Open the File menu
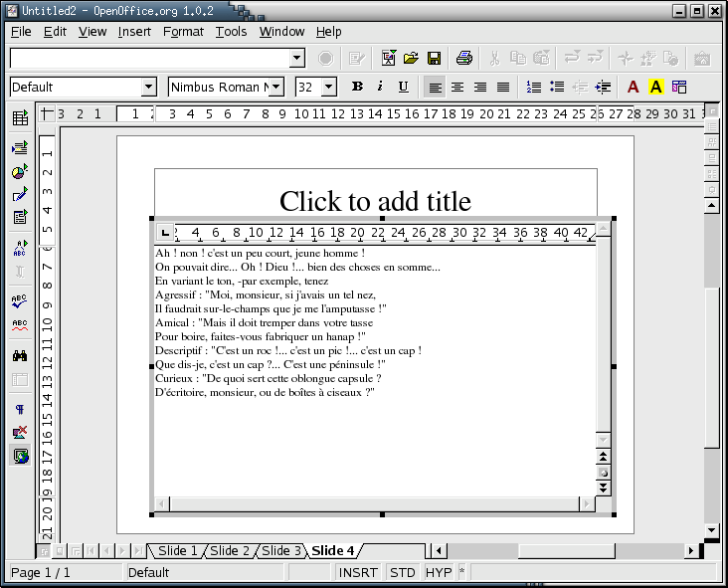This screenshot has height=588, width=728. (x=21, y=32)
